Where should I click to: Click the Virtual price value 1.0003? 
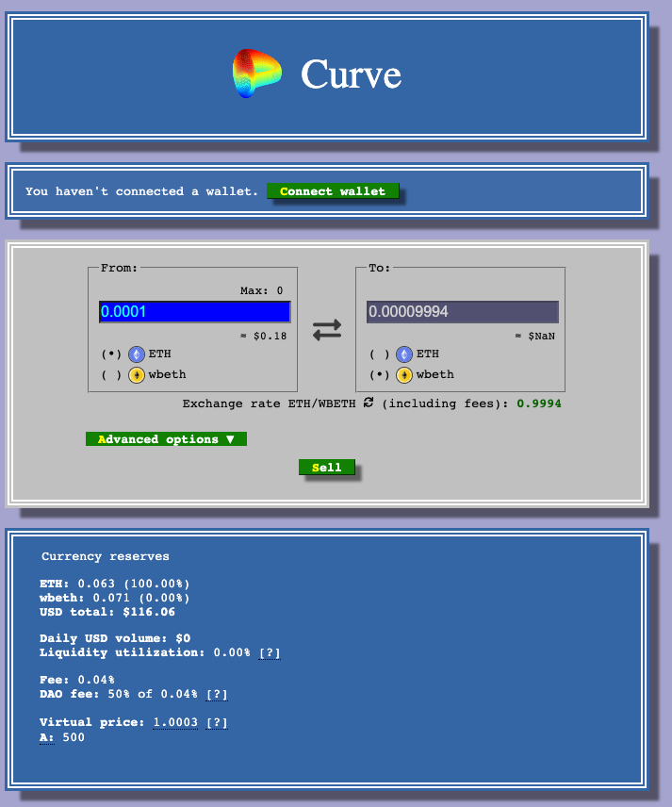click(175, 722)
